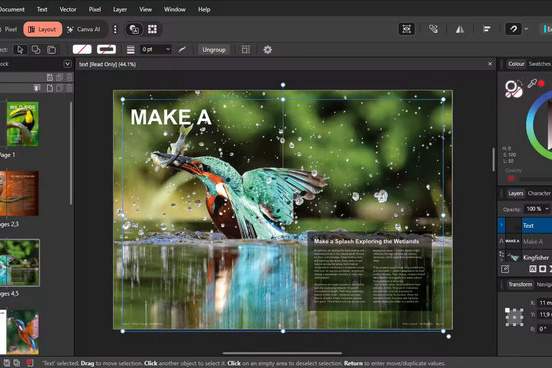Open the gear settings icon in context toolbar
Screen dimensions: 552x368
(268, 50)
